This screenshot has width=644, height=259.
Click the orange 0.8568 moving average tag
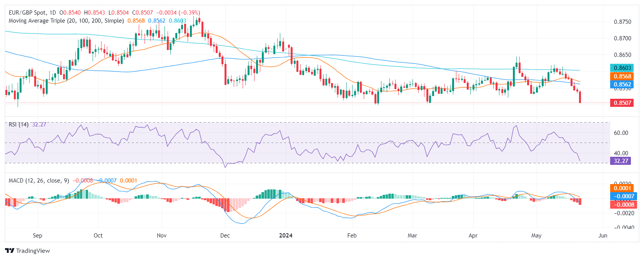(x=621, y=76)
